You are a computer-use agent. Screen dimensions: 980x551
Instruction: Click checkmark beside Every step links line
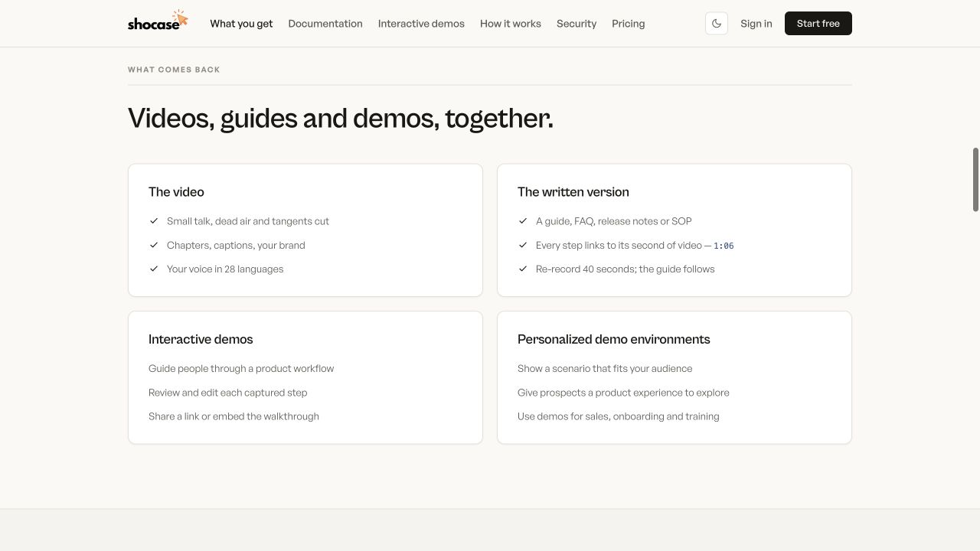click(x=523, y=245)
